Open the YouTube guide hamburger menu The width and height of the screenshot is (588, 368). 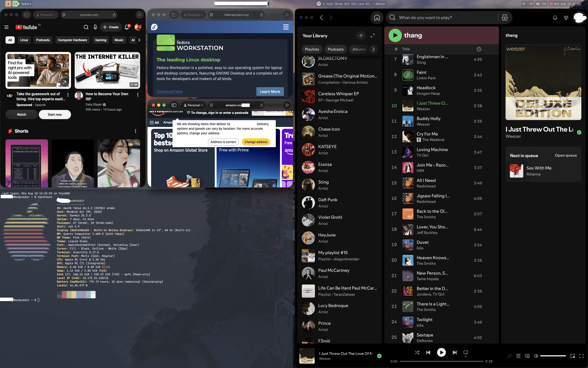tap(7, 27)
